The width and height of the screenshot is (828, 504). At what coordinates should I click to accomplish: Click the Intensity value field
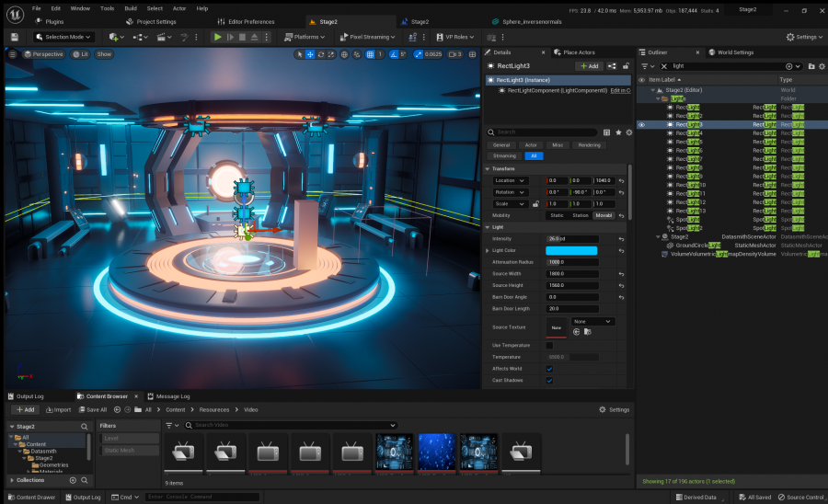[572, 239]
